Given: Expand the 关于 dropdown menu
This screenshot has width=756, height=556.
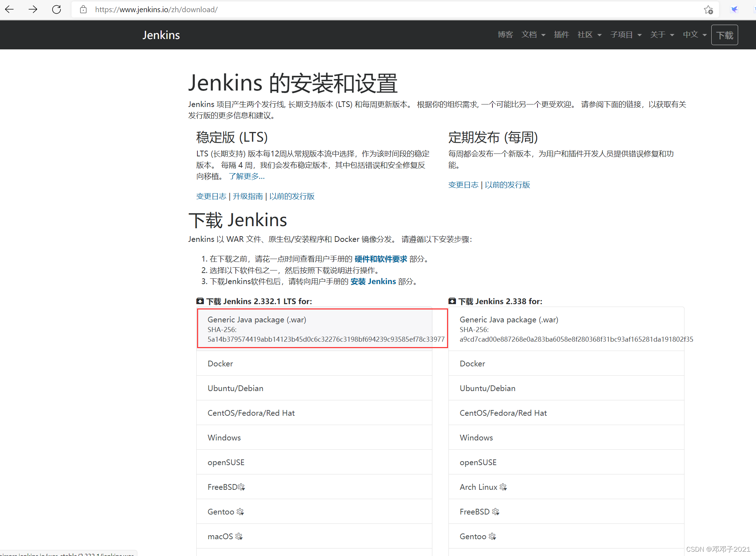Looking at the screenshot, I should tap(662, 35).
